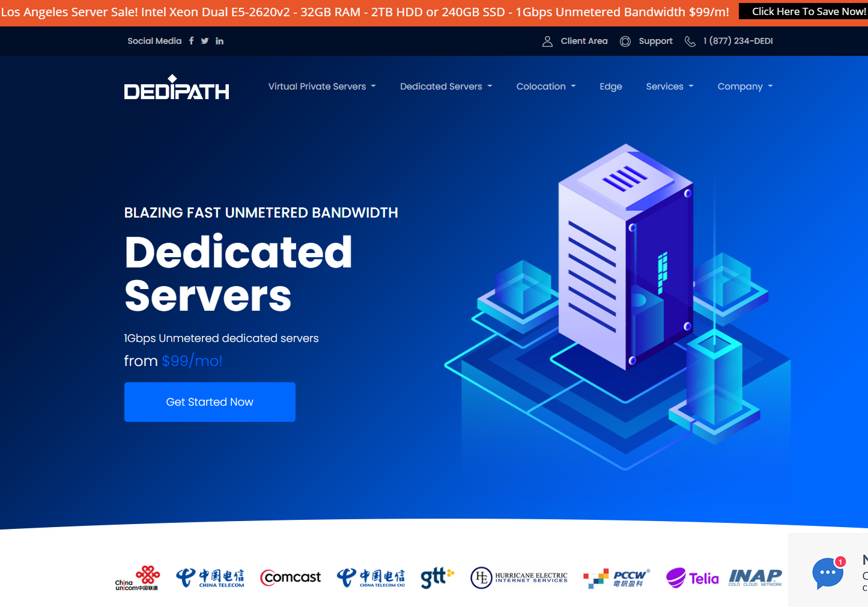868x607 pixels.
Task: Expand the Virtual Private Servers menu
Action: coord(322,87)
